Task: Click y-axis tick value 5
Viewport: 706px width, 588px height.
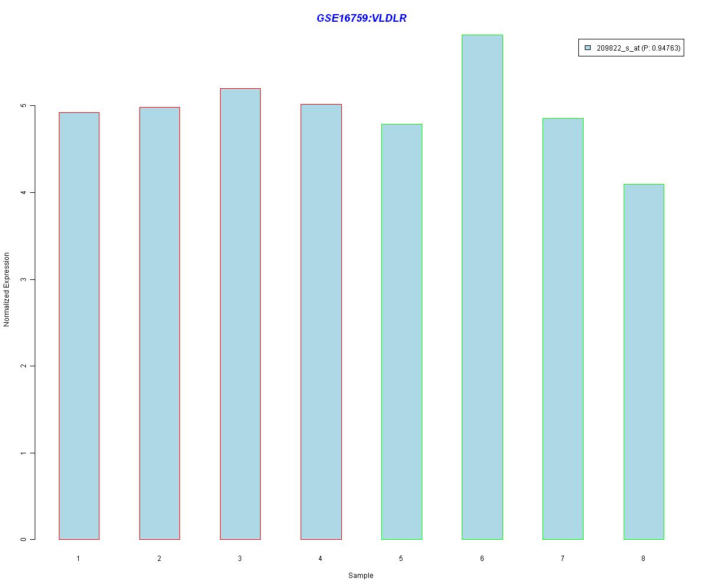Action: [x=24, y=106]
